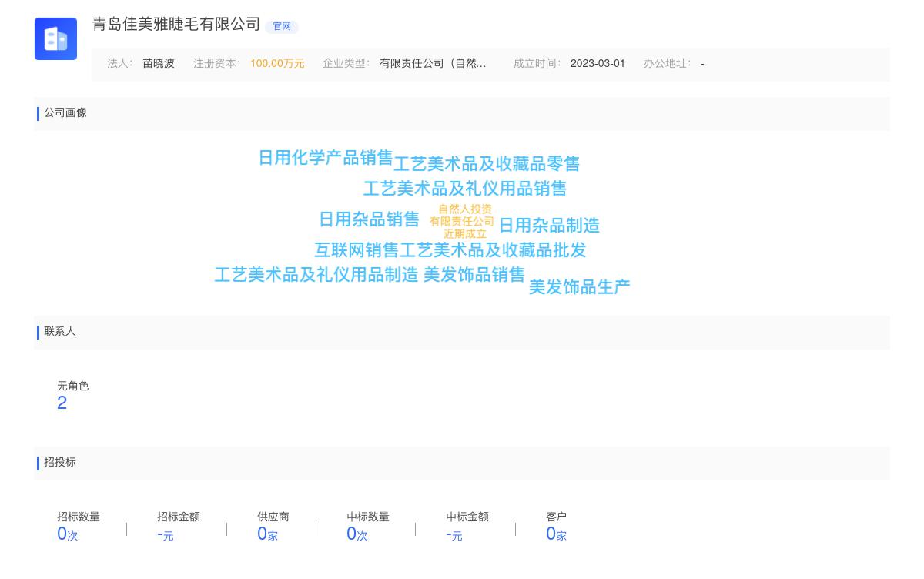Click 客户 value 0家
Viewport: 924px width, 579px height.
[556, 534]
